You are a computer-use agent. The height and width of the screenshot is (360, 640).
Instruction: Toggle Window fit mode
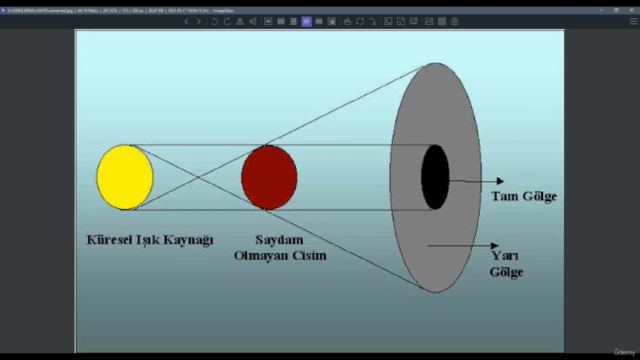pos(388,22)
